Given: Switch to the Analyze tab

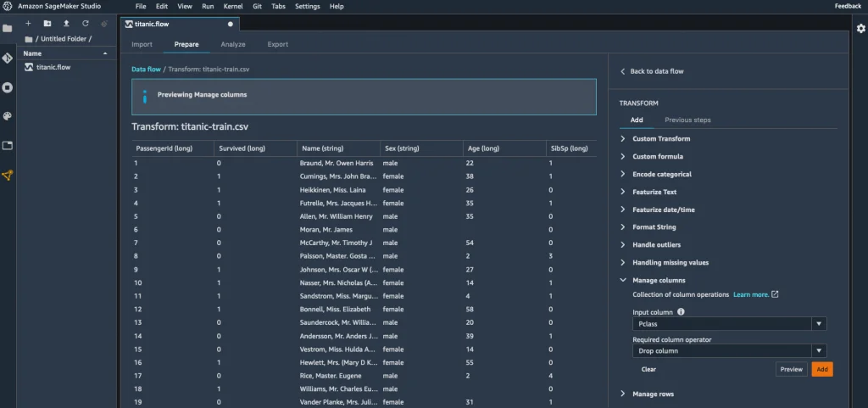Looking at the screenshot, I should 233,44.
